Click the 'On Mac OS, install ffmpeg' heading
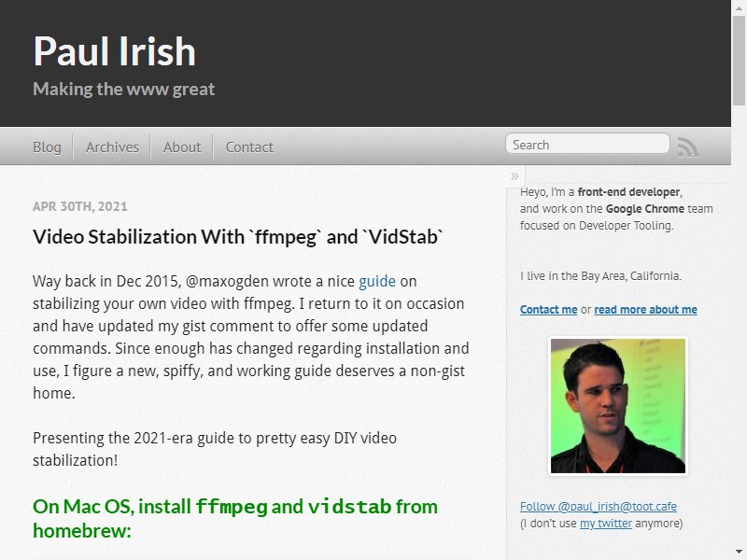Viewport: 747px width, 560px height. tap(235, 519)
